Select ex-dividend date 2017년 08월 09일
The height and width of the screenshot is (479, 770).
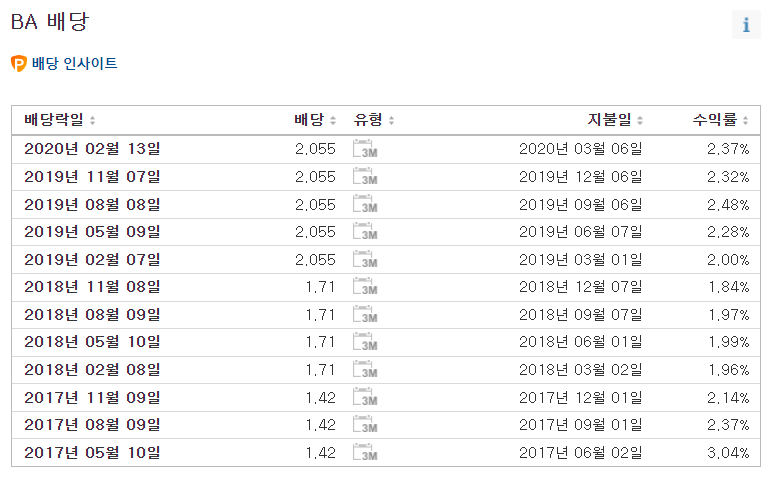[92, 424]
